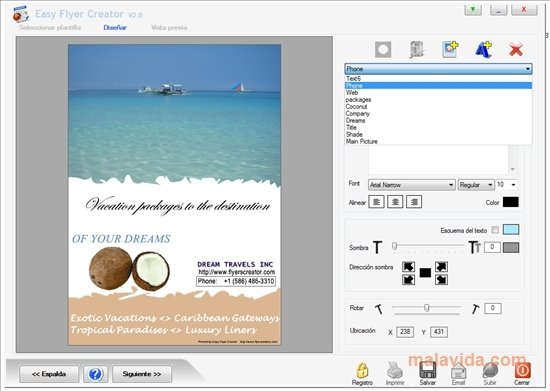Screen dimensions: 550x391
Task: Click the Rotar rotation slider handle
Action: point(427,308)
